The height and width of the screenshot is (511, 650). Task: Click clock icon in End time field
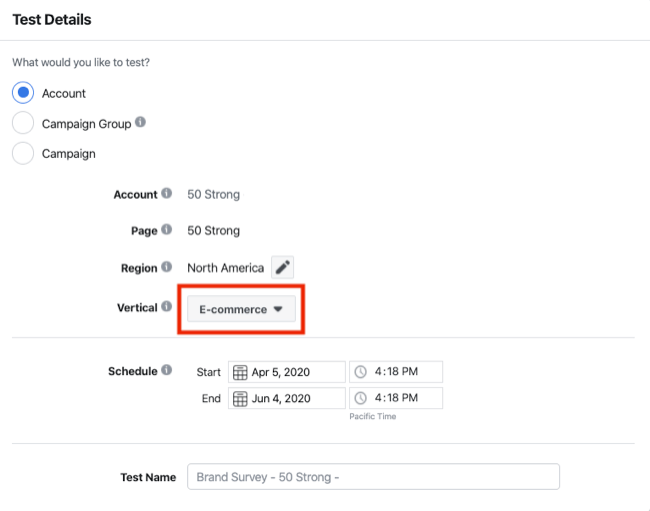[360, 398]
